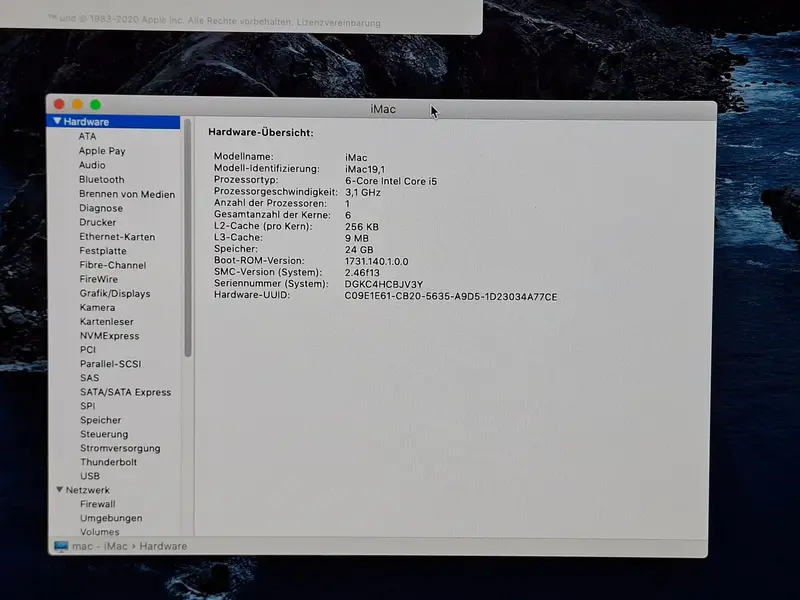Click the sidebar vertical scrollbar

(188, 238)
